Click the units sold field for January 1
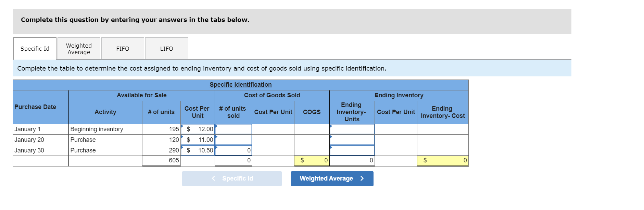Viewport: 644px width, 210px height. pyautogui.click(x=233, y=129)
